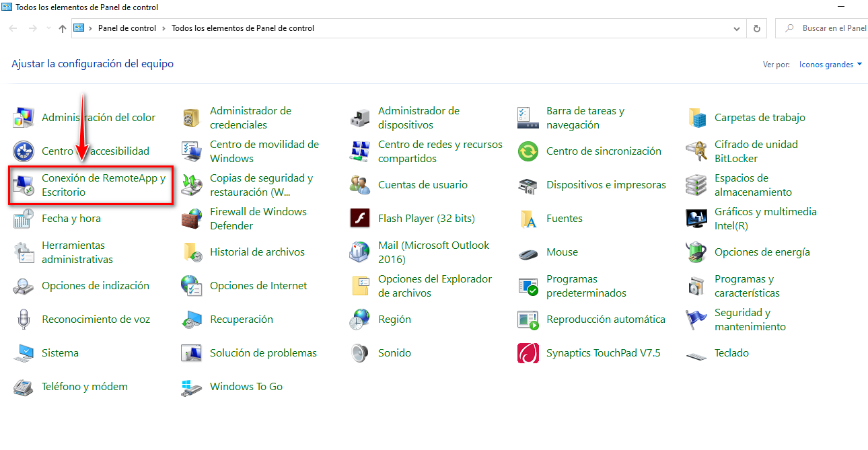
Task: Click the Cifrado de unidad BitLocker icon
Action: coord(696,151)
